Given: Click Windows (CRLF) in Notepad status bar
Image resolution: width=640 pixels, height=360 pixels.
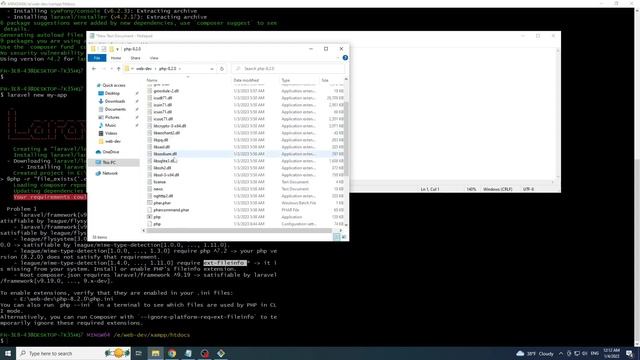Looking at the screenshot, I should [497, 189].
